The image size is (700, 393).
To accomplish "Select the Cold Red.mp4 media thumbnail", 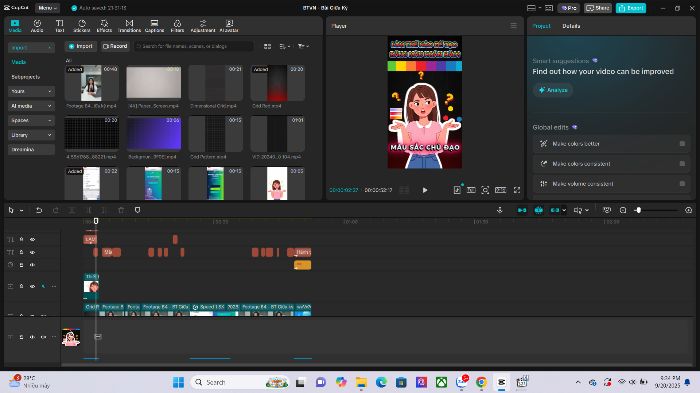I will (x=278, y=83).
